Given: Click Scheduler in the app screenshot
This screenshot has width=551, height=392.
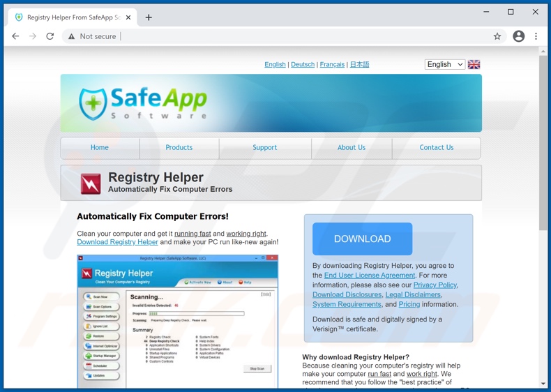Looking at the screenshot, I should (101, 365).
